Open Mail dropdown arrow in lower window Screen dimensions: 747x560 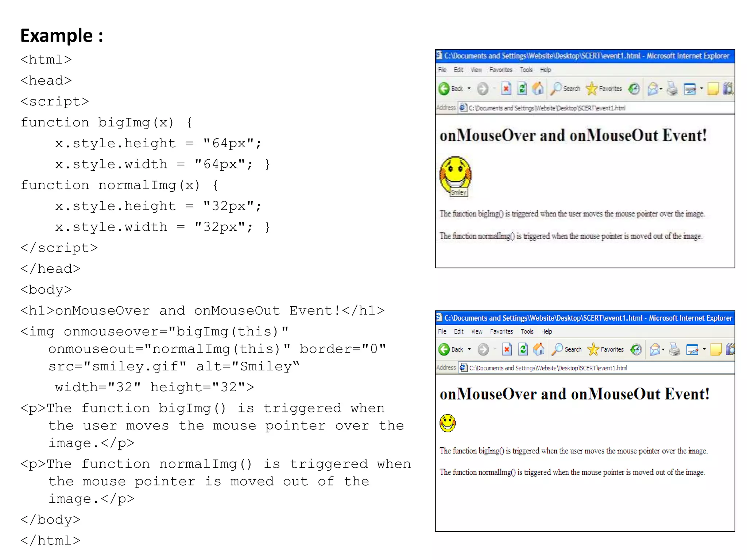tap(663, 349)
